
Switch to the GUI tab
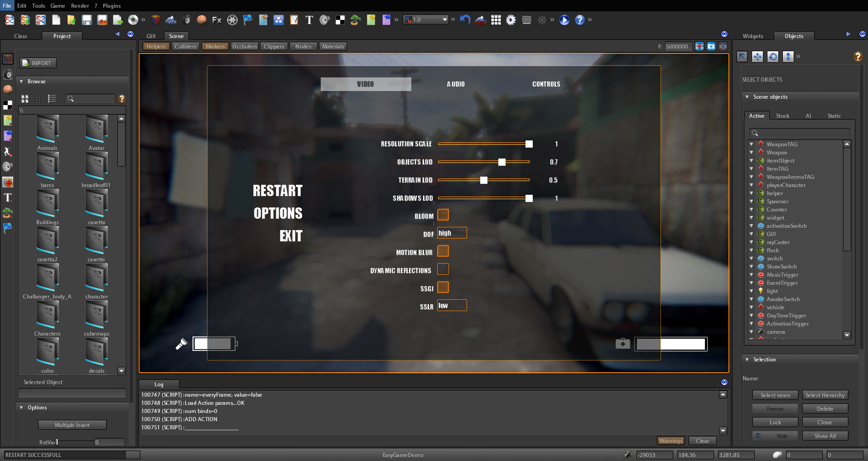coord(151,36)
